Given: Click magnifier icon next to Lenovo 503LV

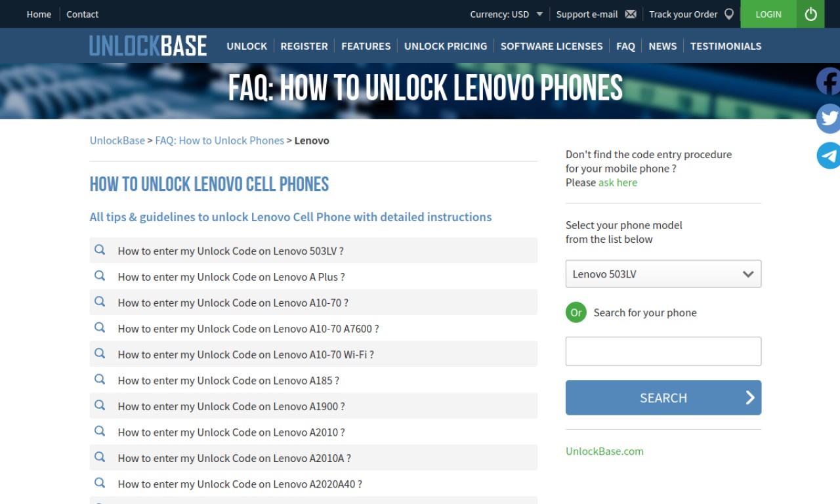Looking at the screenshot, I should 100,250.
